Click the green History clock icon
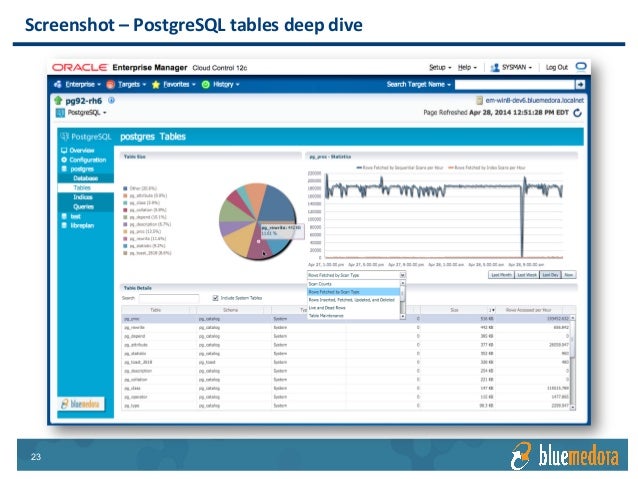The image size is (638, 479). pos(205,84)
